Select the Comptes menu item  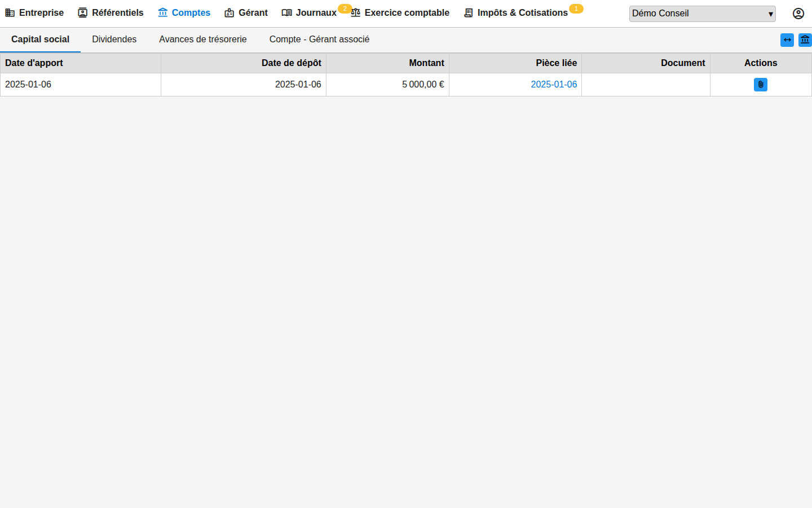[x=184, y=13]
